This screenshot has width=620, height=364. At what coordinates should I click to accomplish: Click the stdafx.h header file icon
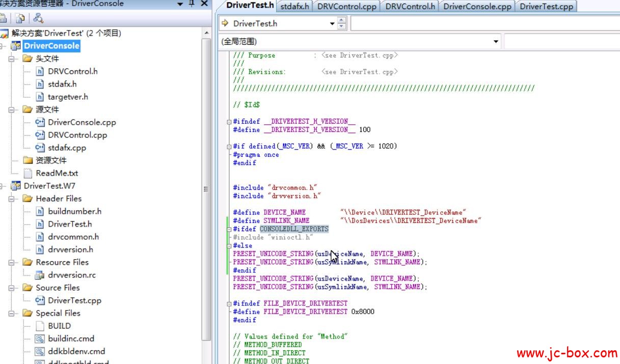point(40,84)
